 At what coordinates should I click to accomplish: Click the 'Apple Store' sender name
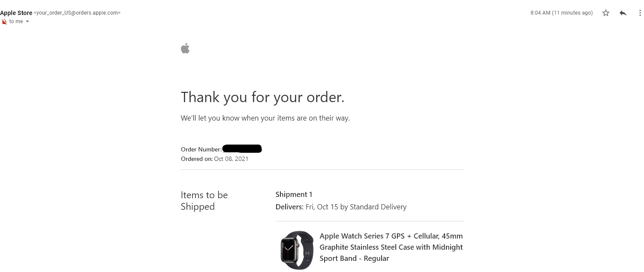point(16,13)
